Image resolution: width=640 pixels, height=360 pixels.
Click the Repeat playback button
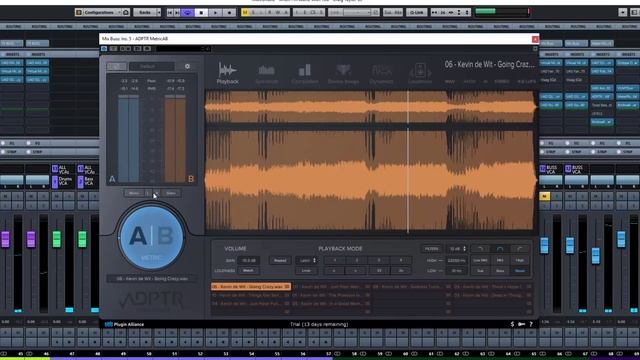coord(280,260)
